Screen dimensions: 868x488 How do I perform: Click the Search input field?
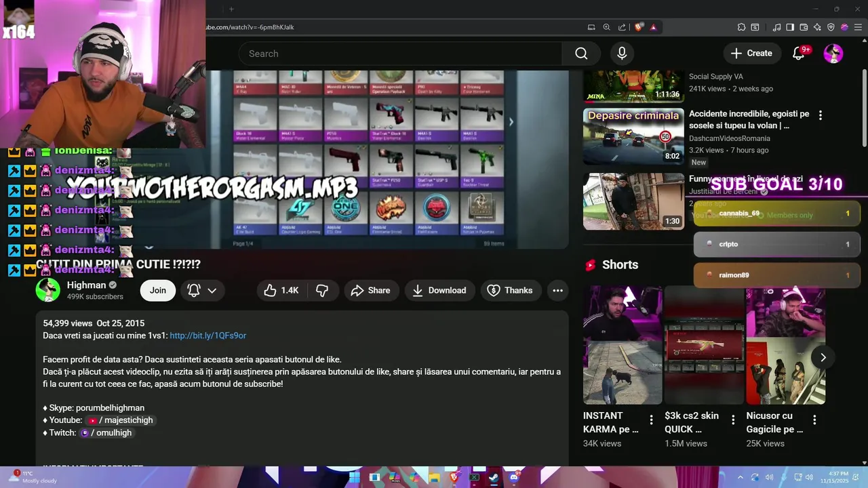(400, 54)
